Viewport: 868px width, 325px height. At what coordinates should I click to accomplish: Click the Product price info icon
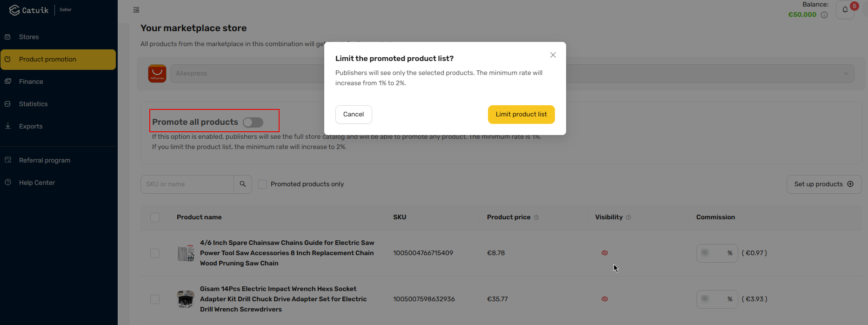[536, 217]
